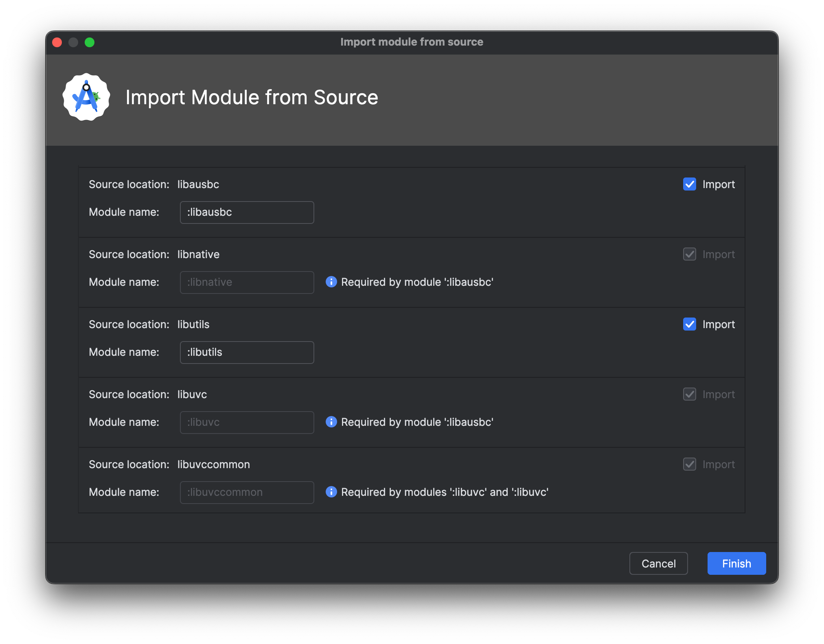This screenshot has height=644, width=824.
Task: Click the 'Required by module :libausbc' note for libnative
Action: point(417,282)
